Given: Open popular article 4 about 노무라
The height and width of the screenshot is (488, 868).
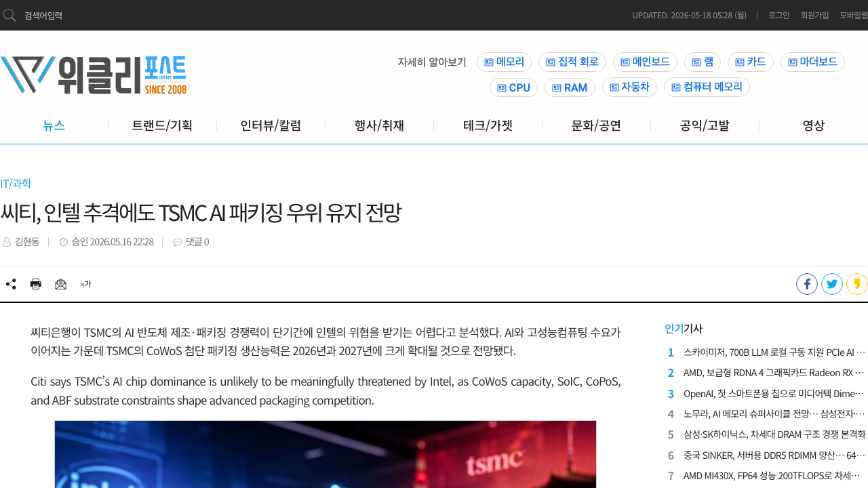Looking at the screenshot, I should [x=774, y=414].
